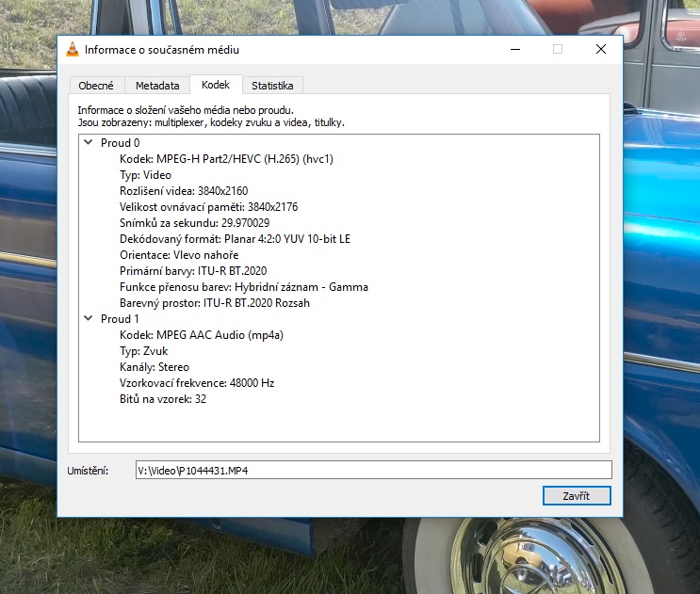Switch to the Statistika tab

coord(271,86)
